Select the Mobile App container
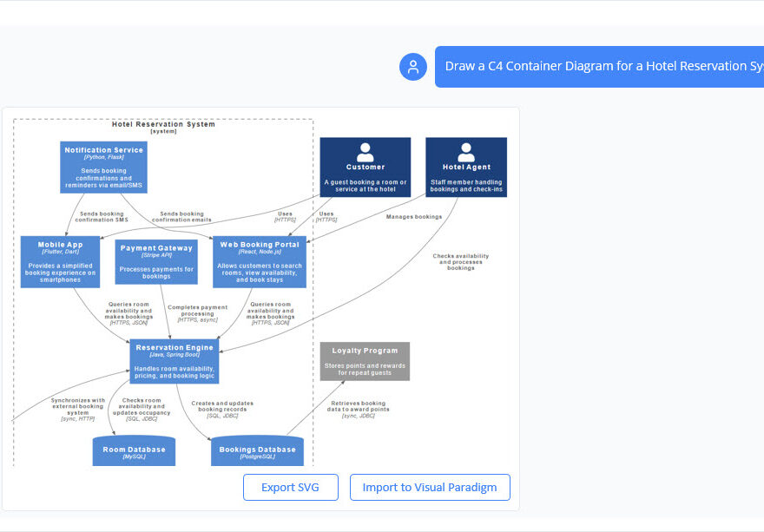The width and height of the screenshot is (764, 532). [x=60, y=261]
